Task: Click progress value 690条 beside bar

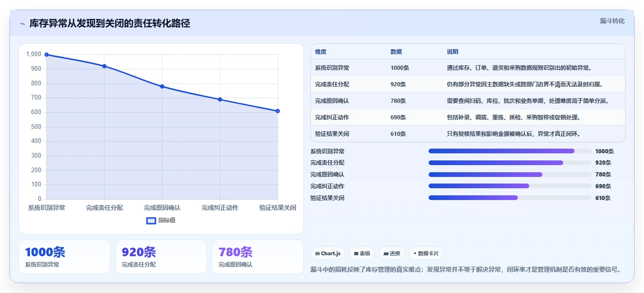Action: 603,186
